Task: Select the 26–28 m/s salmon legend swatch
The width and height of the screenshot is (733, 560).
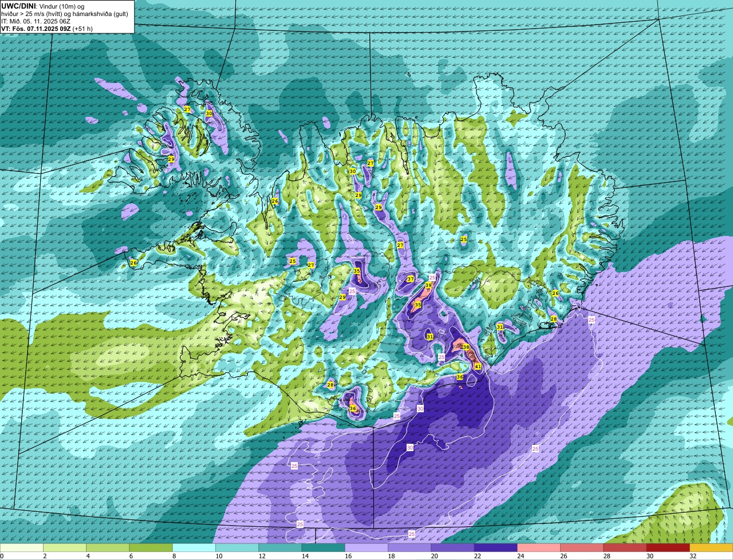Action: [x=582, y=548]
